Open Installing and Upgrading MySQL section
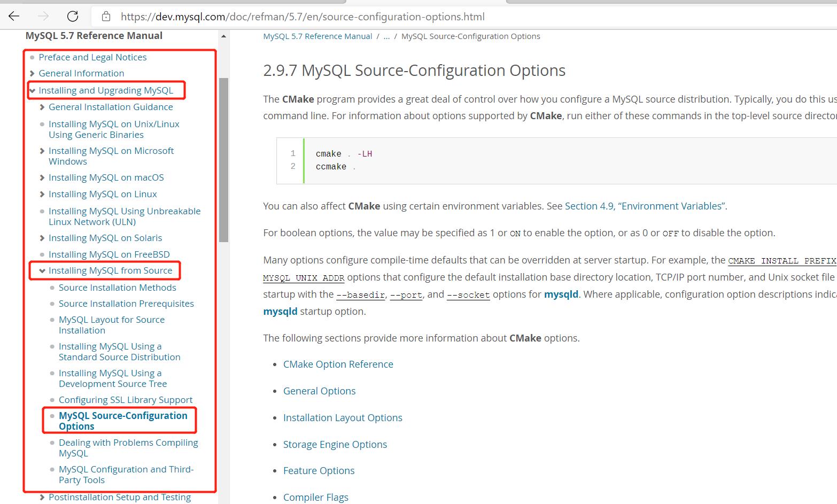This screenshot has height=504, width=837. [x=106, y=90]
